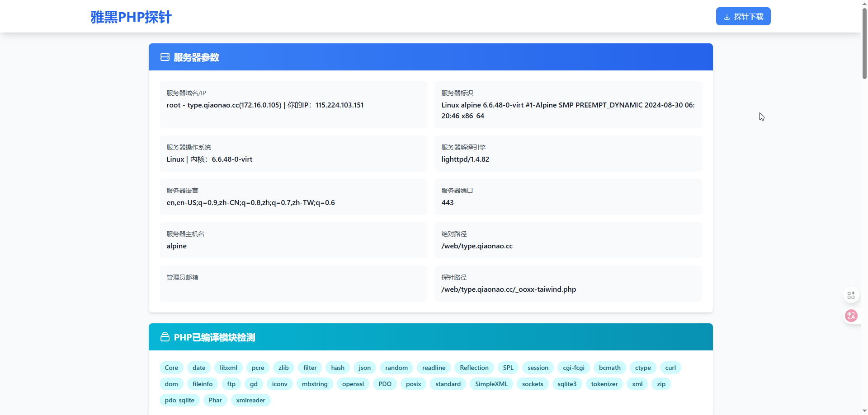868x415 pixels.
Task: Select the pdo_sqlite module badge
Action: pyautogui.click(x=179, y=400)
